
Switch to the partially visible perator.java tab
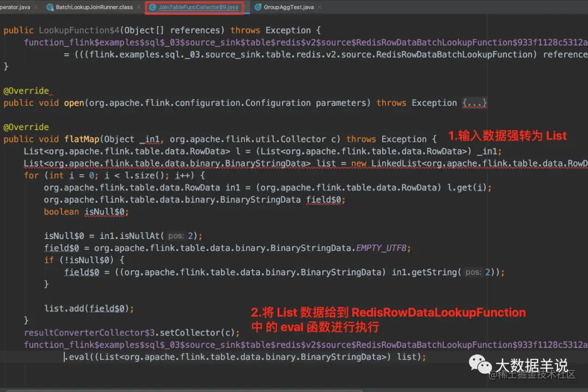point(15,7)
